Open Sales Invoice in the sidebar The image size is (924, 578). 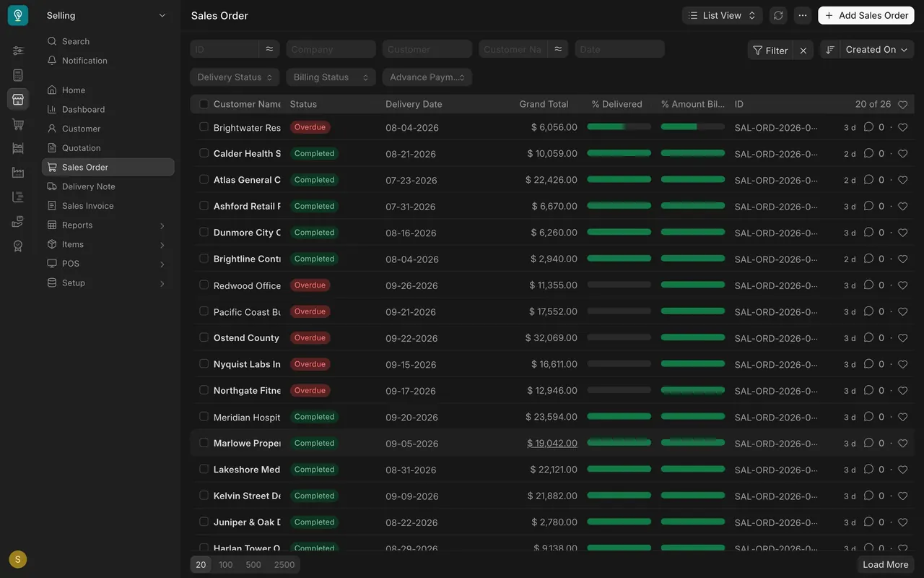pos(108,206)
